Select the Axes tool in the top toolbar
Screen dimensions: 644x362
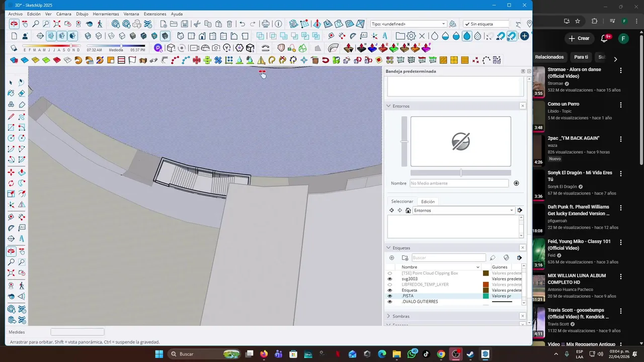(374, 36)
